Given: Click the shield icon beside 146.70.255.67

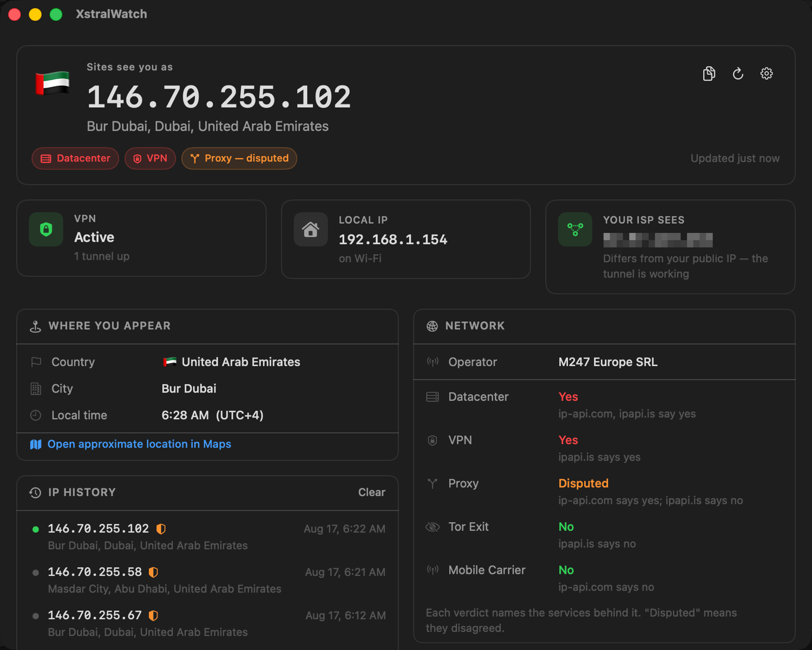Looking at the screenshot, I should pos(154,615).
